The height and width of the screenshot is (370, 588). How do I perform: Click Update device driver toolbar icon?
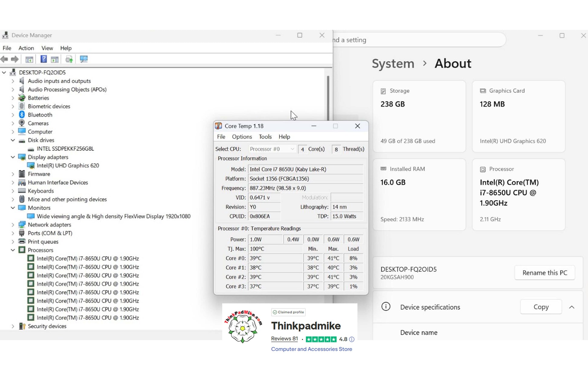coord(69,59)
